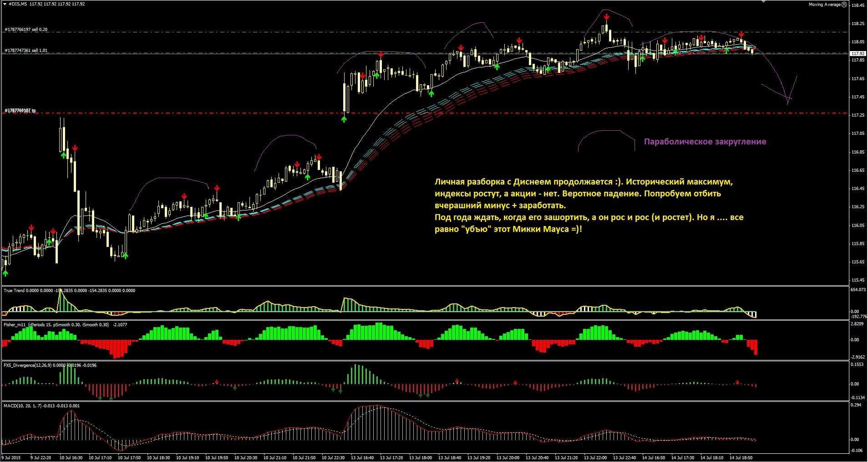Select the purple 'Параболическое закругление' text label
868x462 pixels.
(705, 142)
